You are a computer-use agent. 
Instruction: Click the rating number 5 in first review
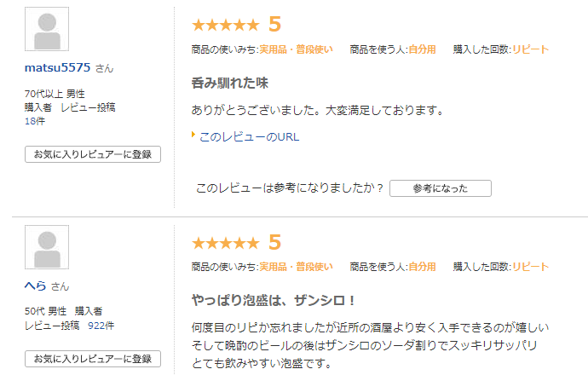[275, 25]
